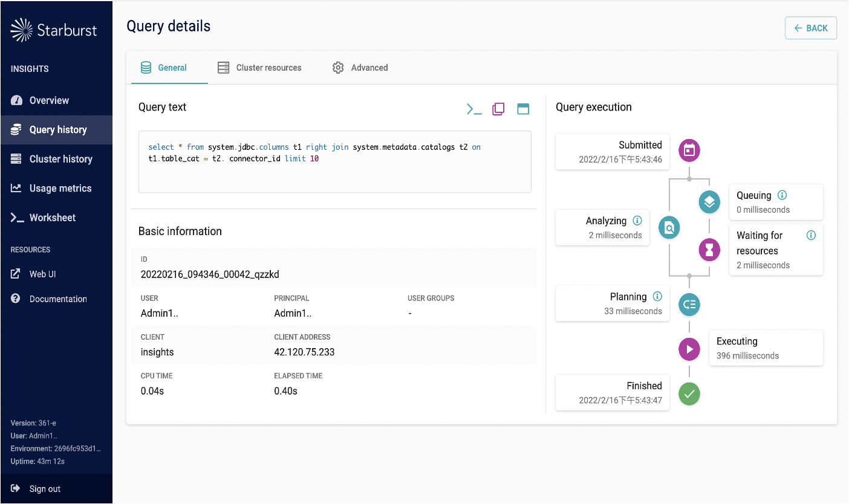The image size is (849, 504).
Task: Click the Submitted calendar stage icon
Action: tap(689, 150)
